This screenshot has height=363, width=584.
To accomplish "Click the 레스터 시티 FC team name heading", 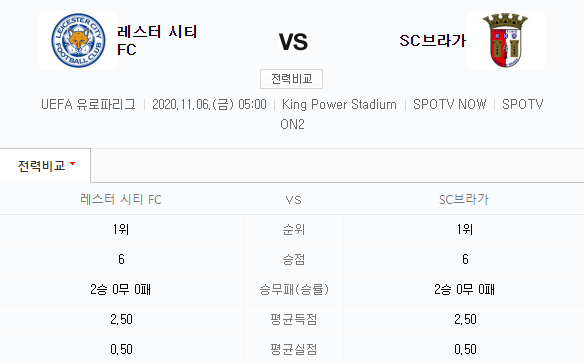I will [157, 41].
